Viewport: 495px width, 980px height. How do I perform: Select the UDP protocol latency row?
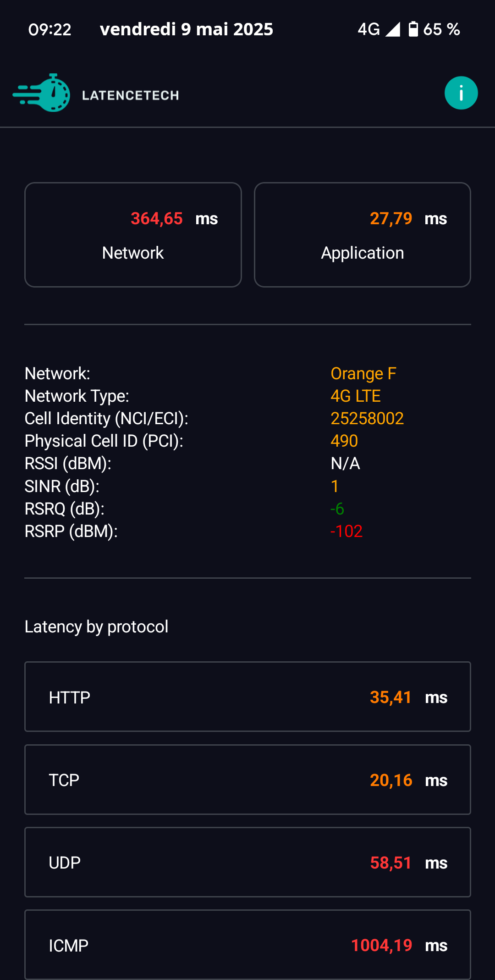click(247, 862)
